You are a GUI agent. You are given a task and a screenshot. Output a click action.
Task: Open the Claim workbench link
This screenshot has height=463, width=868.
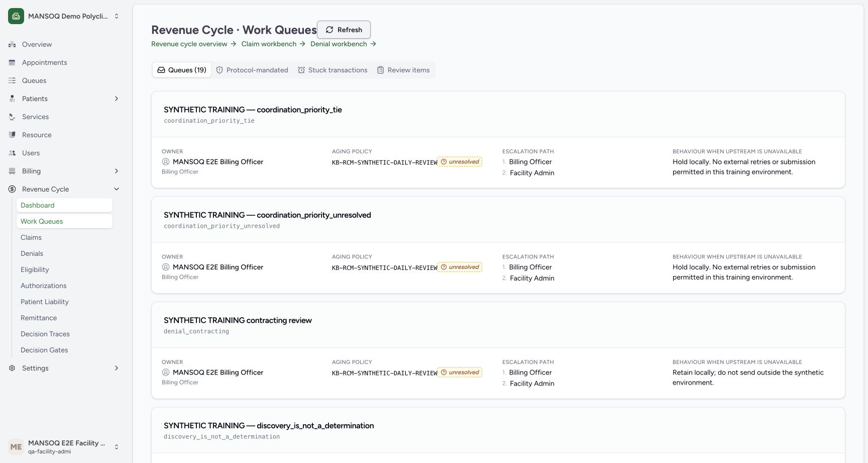[x=273, y=44]
